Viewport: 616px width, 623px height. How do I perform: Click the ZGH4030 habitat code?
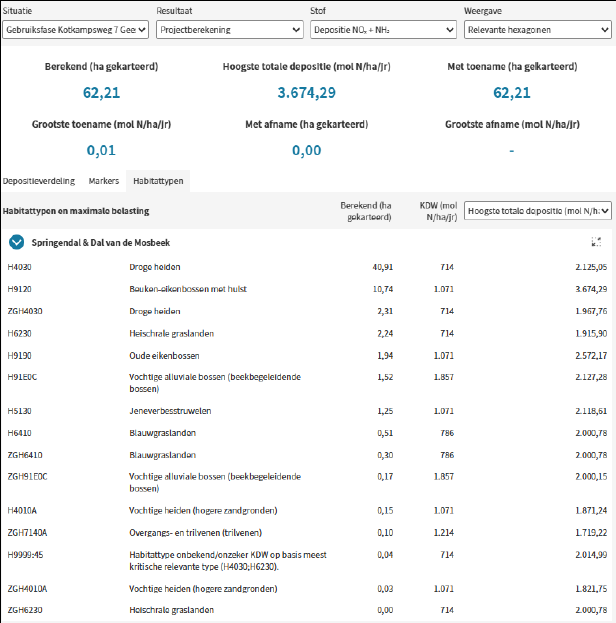tap(25, 311)
